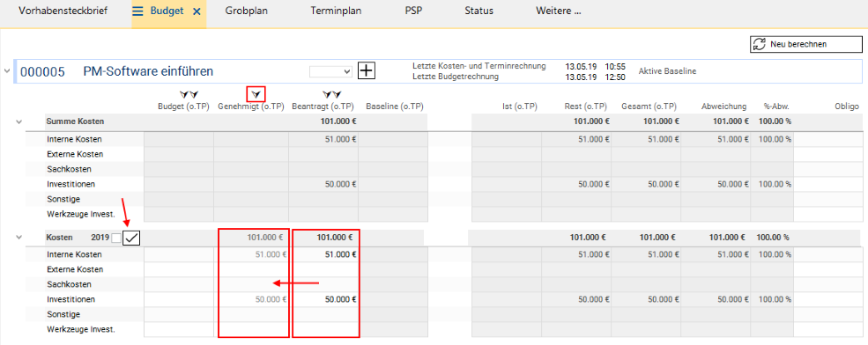Click the plus icon next to the project name
Screen dimensions: 868x345
(x=367, y=71)
